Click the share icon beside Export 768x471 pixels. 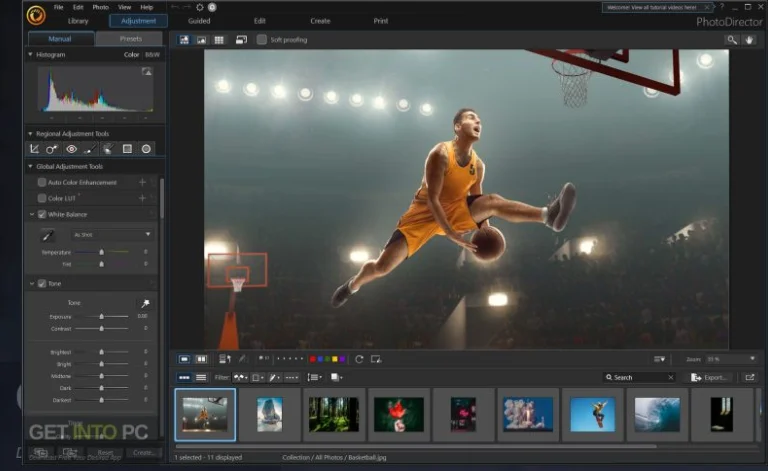pyautogui.click(x=749, y=377)
